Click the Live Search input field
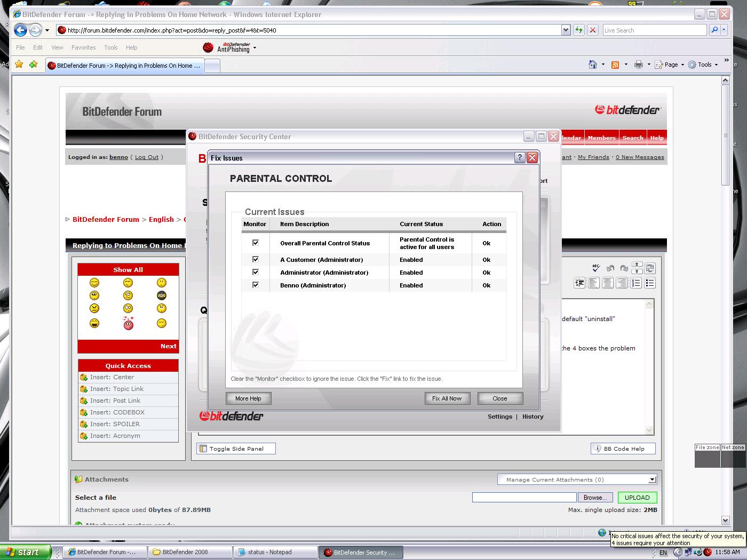747x560 pixels. coord(654,30)
